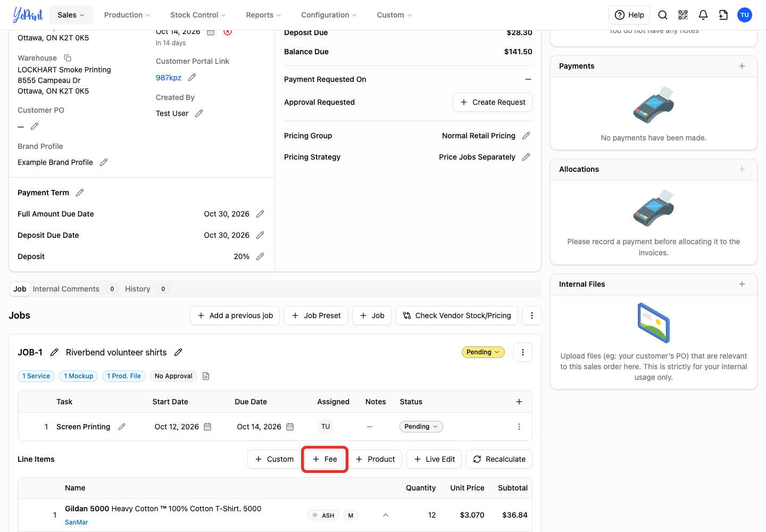This screenshot has width=766, height=532.
Task: Click Check Vendor Stock/Pricing
Action: click(x=457, y=315)
